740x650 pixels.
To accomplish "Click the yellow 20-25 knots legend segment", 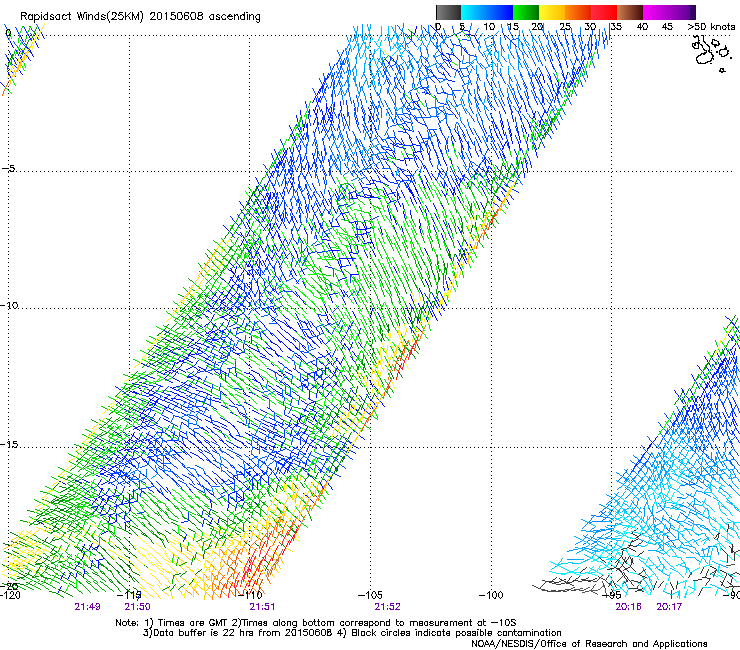I will point(552,12).
